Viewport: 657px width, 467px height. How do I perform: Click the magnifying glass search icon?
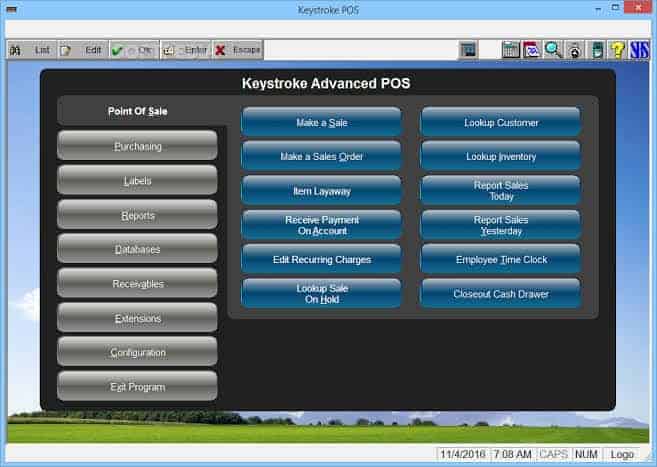(553, 50)
